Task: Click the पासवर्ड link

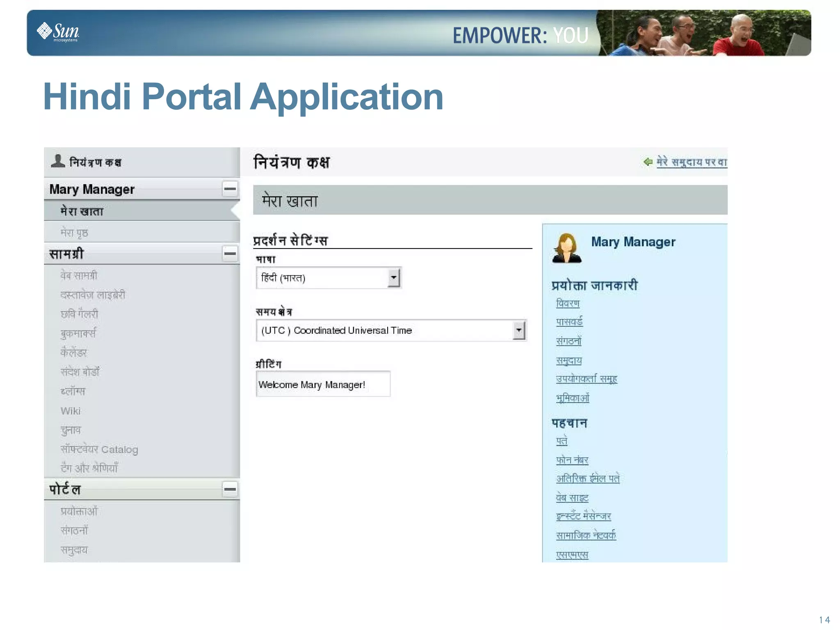Action: pos(569,322)
